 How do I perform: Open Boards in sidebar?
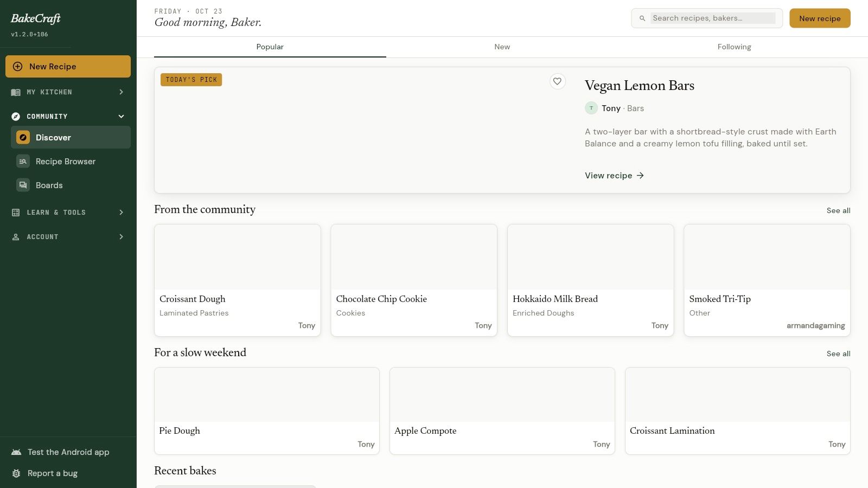[x=71, y=185]
